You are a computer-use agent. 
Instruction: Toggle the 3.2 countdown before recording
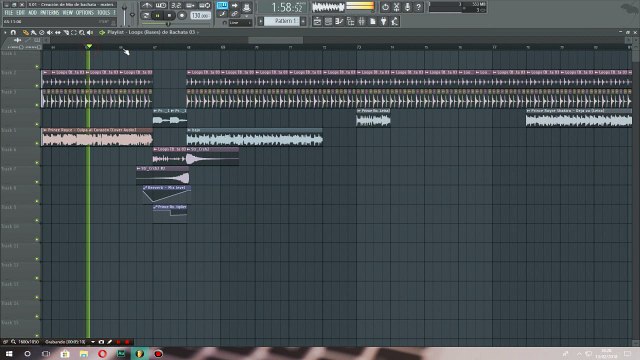click(176, 5)
